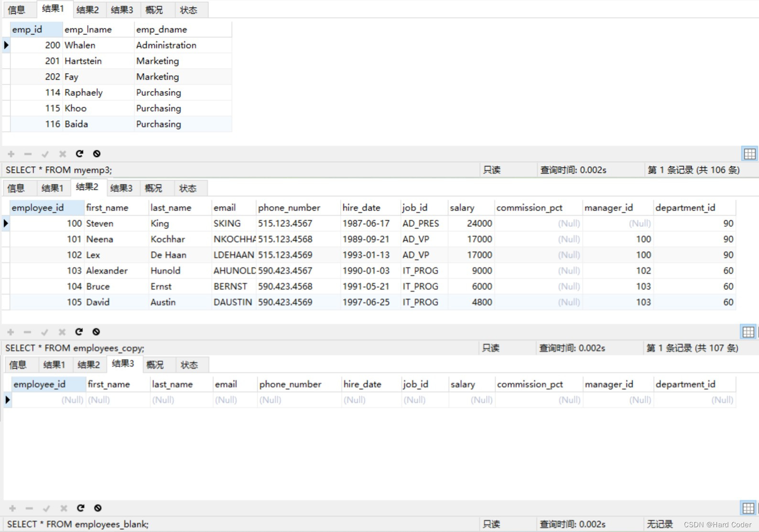The height and width of the screenshot is (532, 759).
Task: Select the Baida cell
Action: pos(98,124)
